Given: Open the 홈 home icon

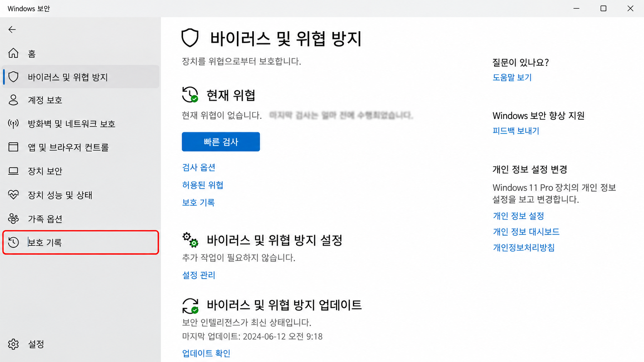Looking at the screenshot, I should [x=13, y=53].
